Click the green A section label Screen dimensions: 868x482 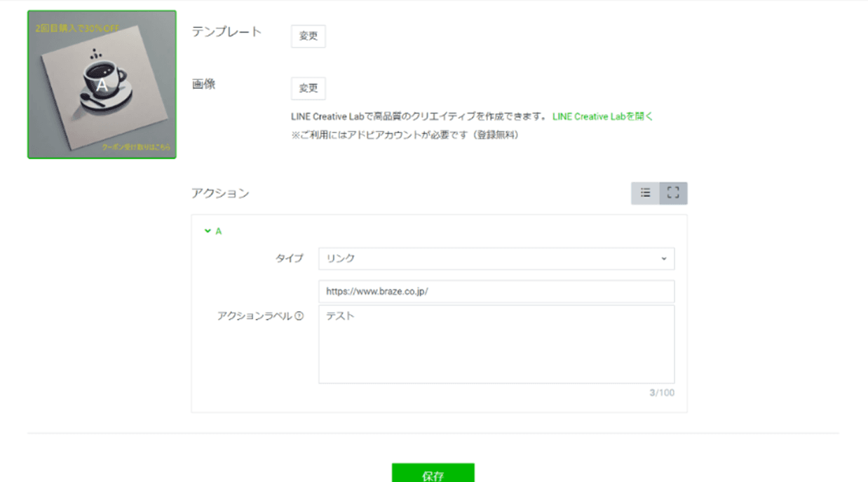point(218,231)
